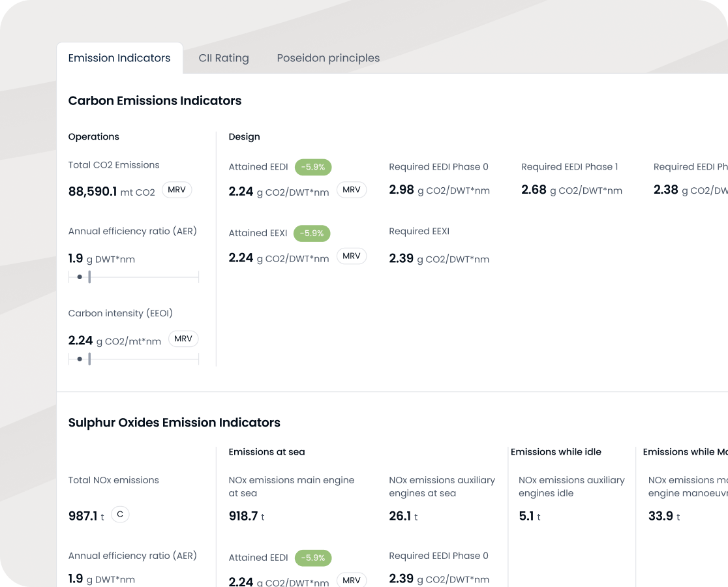Click the Annual efficiency ratio slider under Operations
This screenshot has width=728, height=587.
pyautogui.click(x=133, y=277)
